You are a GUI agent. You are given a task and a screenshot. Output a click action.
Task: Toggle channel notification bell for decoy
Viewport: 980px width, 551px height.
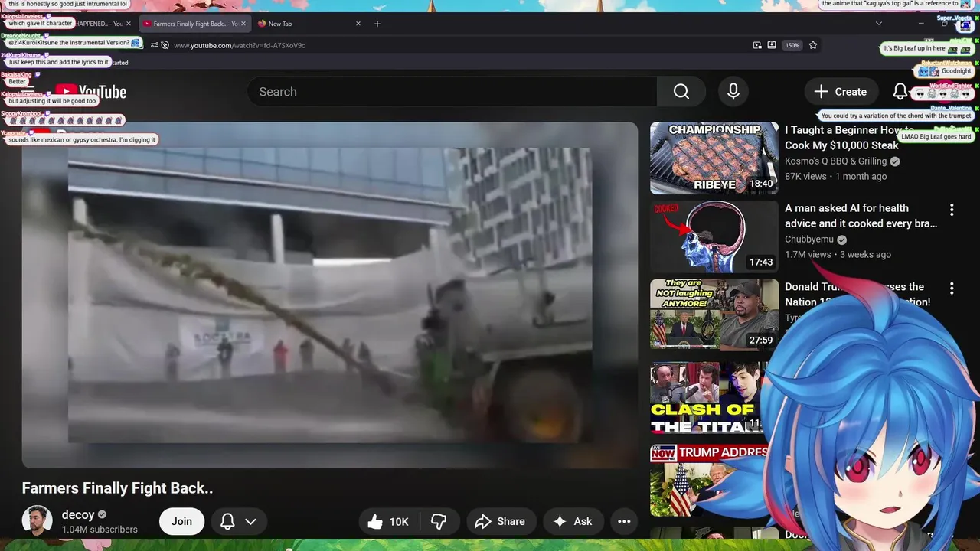coord(227,522)
